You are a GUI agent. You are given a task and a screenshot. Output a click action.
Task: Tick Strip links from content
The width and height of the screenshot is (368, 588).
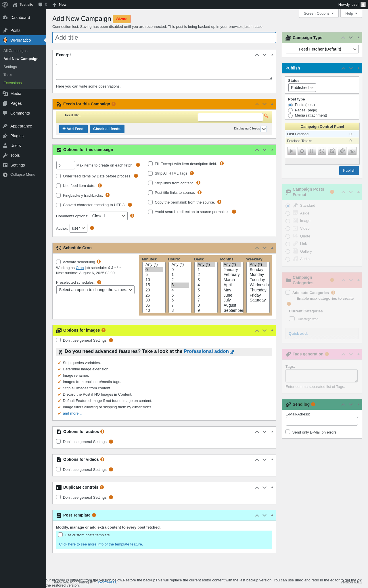[x=150, y=183]
